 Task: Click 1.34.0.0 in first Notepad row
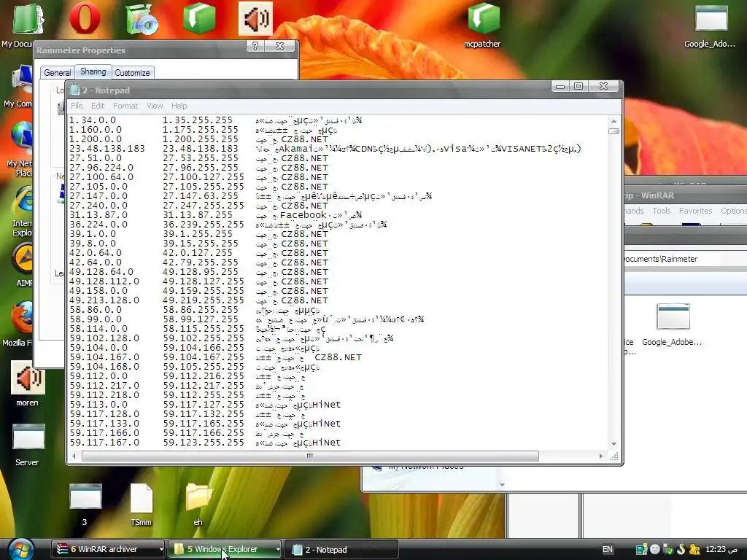pos(93,120)
